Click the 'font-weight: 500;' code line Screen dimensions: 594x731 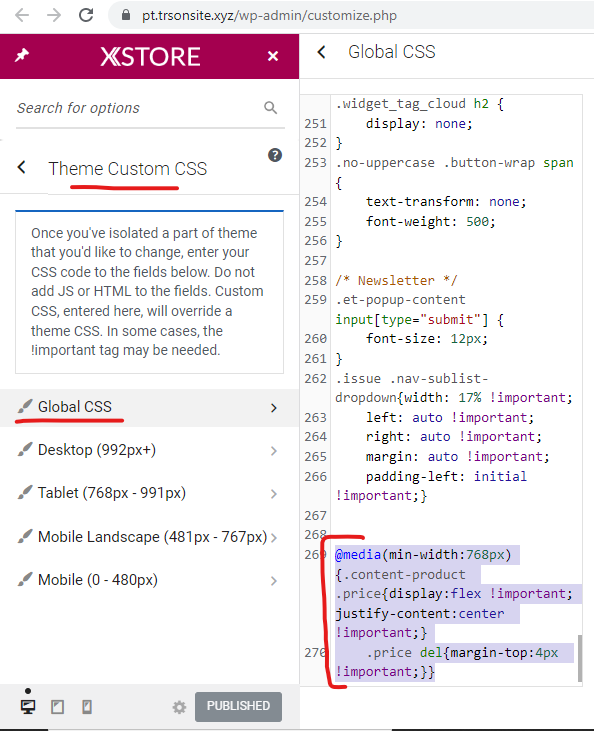click(430, 221)
